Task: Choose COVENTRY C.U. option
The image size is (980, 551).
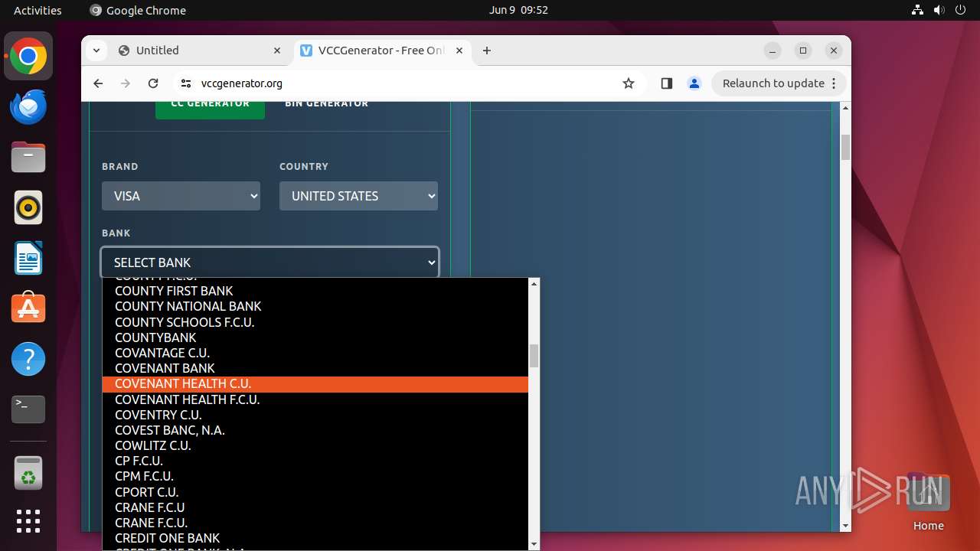Action: 315,415
